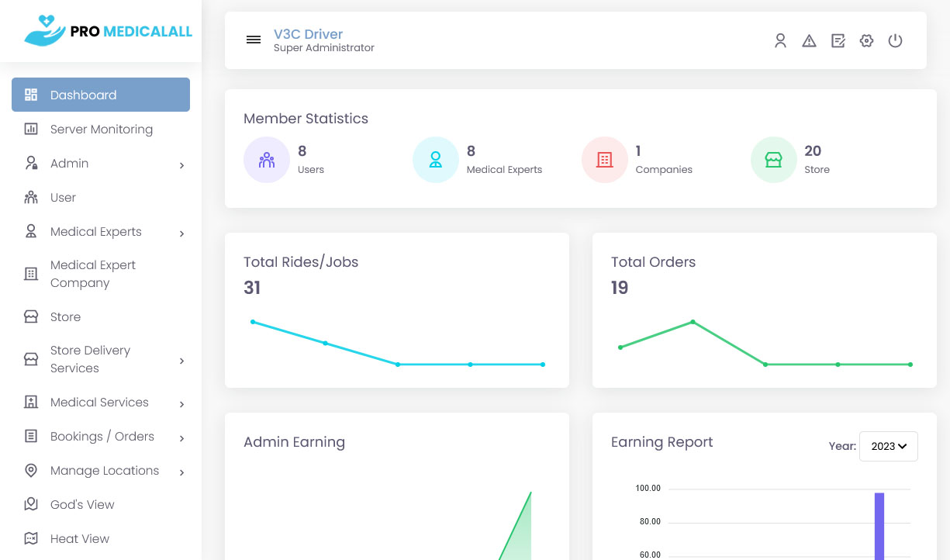Click the Store Delivery Services icon
Image resolution: width=950 pixels, height=560 pixels.
tap(31, 359)
